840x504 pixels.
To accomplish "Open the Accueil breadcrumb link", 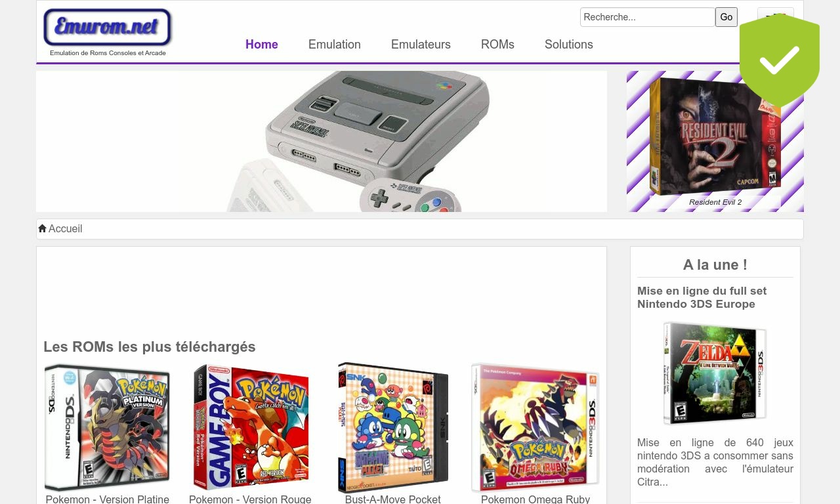I will point(65,228).
